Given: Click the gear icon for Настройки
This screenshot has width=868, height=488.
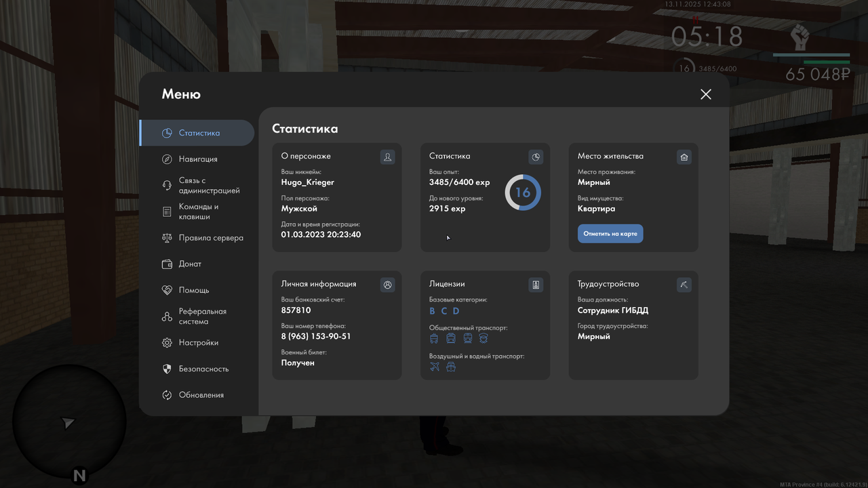Looking at the screenshot, I should pos(167,343).
